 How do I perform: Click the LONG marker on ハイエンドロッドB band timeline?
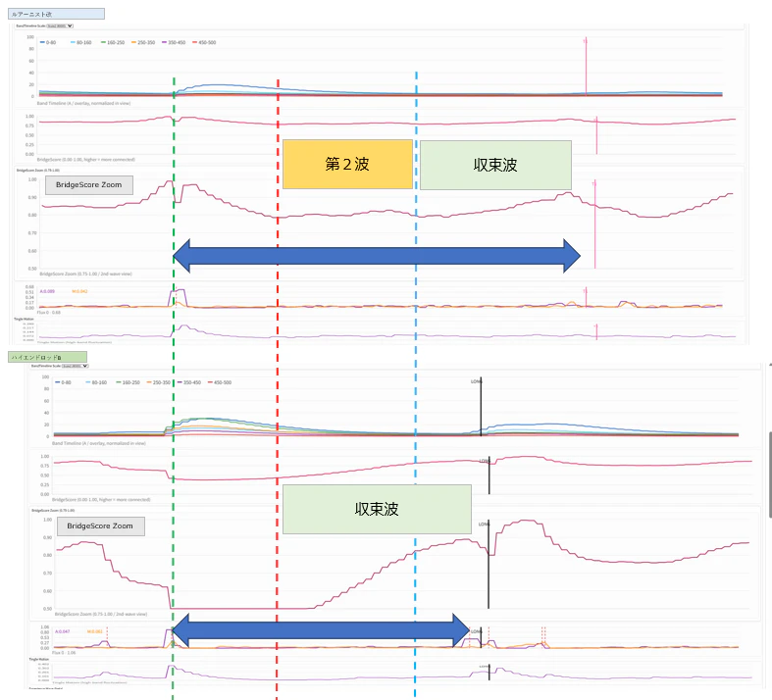click(x=476, y=381)
